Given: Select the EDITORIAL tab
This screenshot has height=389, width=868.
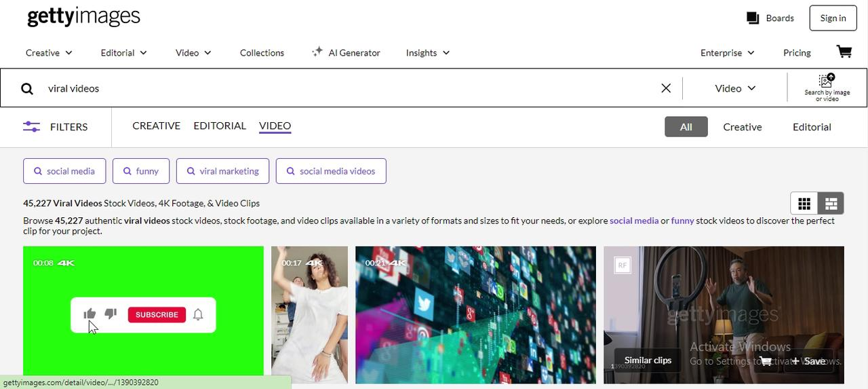Looking at the screenshot, I should click(220, 126).
